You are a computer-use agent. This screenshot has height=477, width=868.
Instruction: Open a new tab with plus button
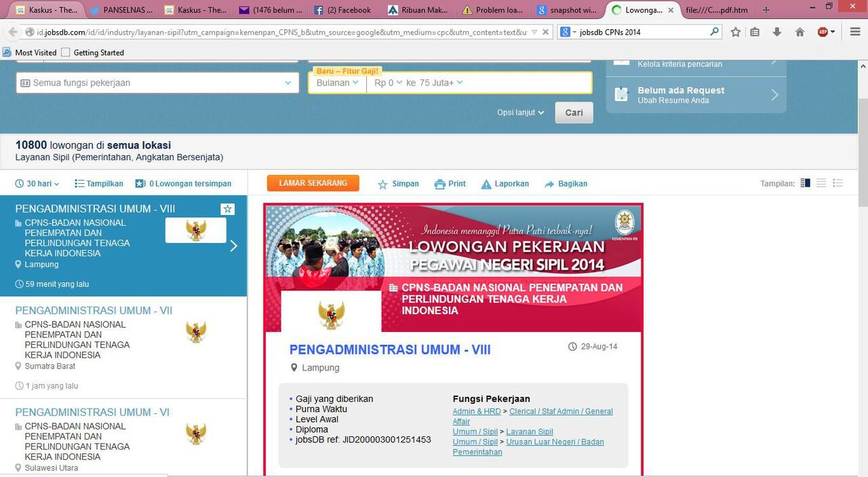(766, 10)
